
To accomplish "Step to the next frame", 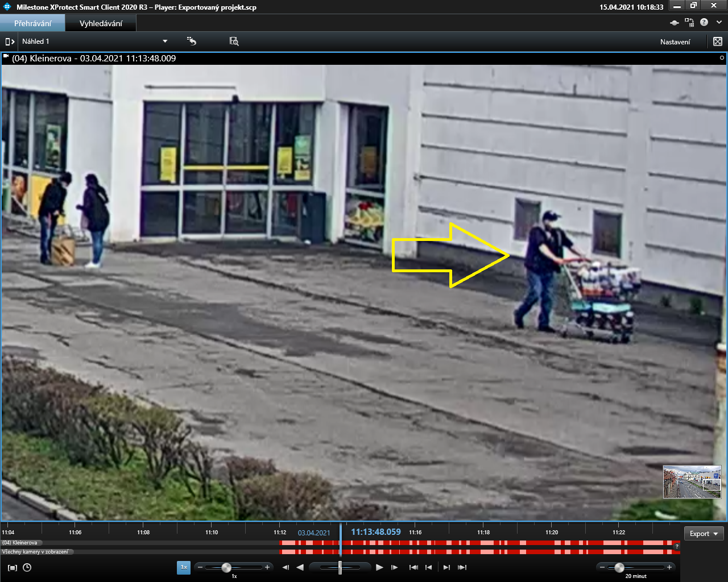I will click(395, 567).
